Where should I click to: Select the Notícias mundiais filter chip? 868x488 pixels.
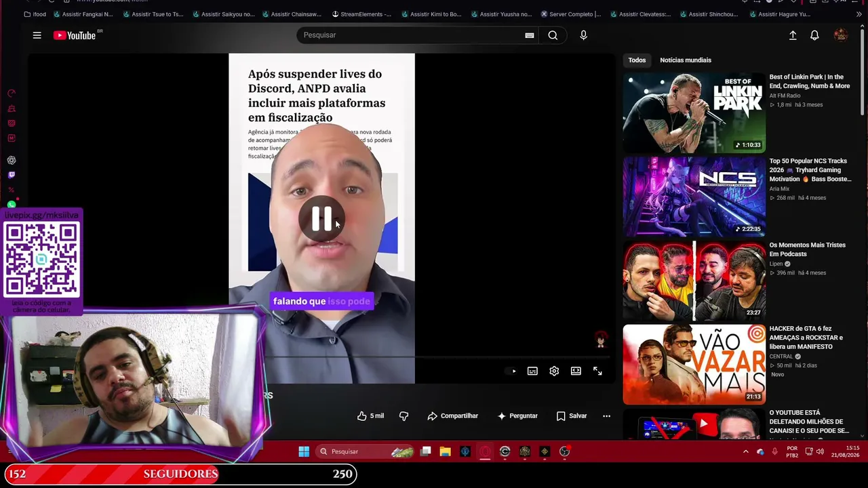click(686, 60)
